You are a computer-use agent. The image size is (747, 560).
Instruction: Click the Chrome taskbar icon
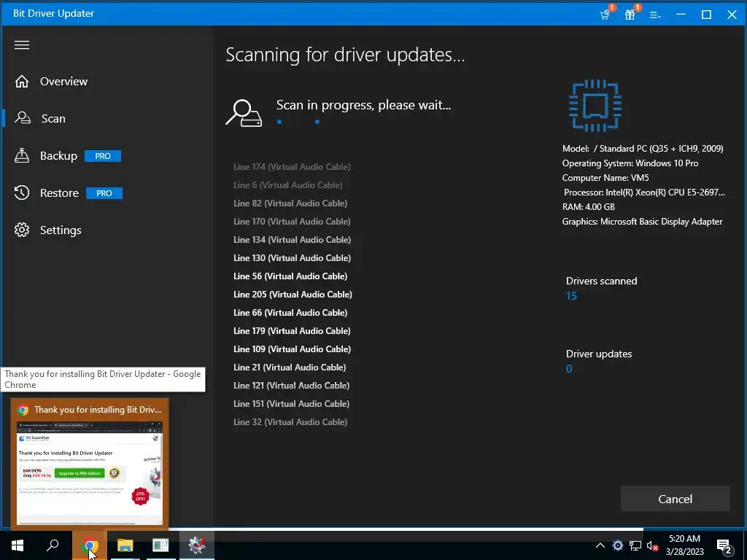pos(90,545)
